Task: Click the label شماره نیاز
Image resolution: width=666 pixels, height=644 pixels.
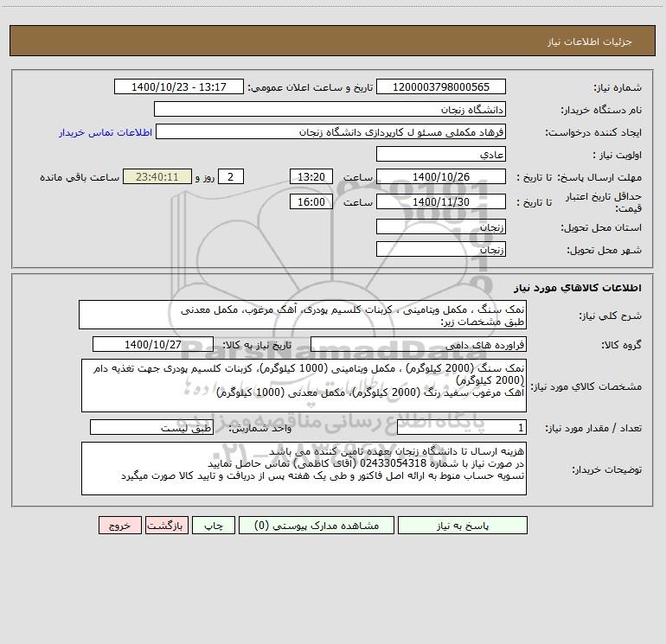Action: pos(618,87)
